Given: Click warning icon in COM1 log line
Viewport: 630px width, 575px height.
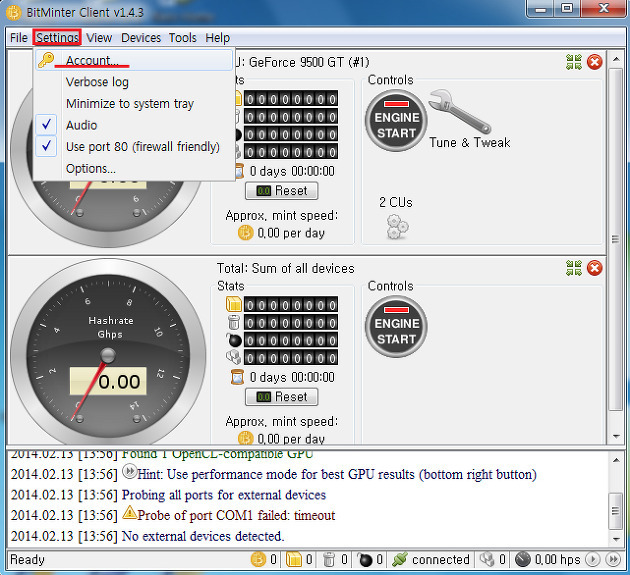Looking at the screenshot, I should tap(129, 512).
